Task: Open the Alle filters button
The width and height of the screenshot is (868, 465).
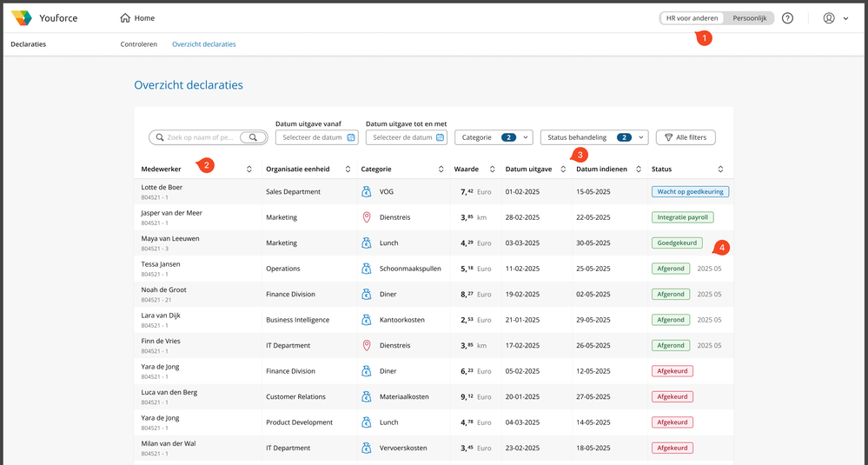Action: (x=686, y=137)
